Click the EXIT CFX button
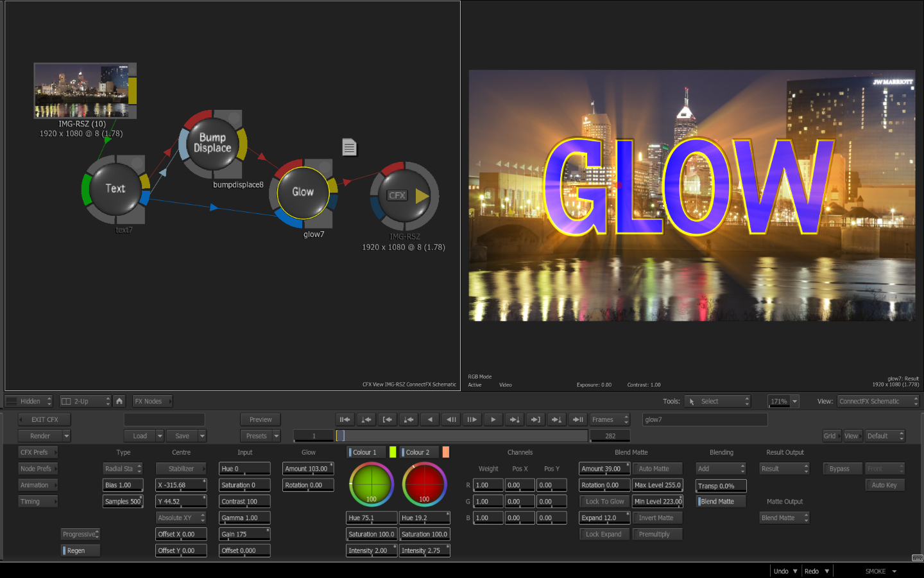Screen dimensions: 924x578 (x=44, y=420)
